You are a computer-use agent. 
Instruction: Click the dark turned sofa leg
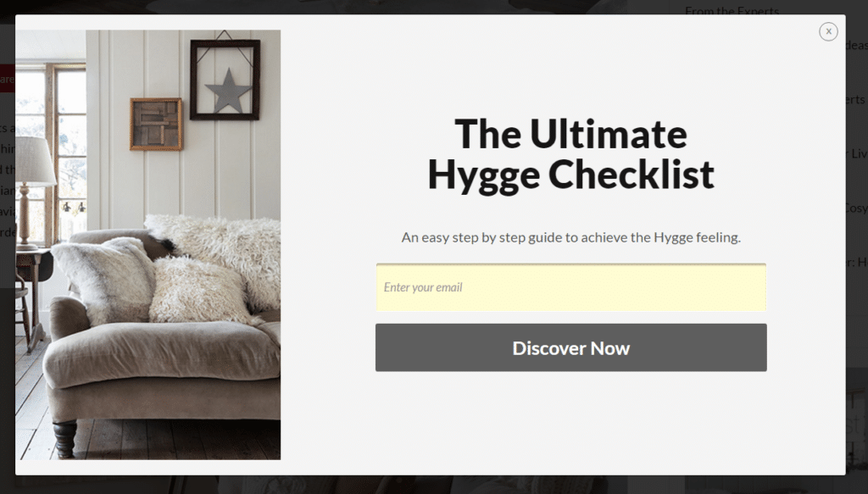tap(64, 439)
